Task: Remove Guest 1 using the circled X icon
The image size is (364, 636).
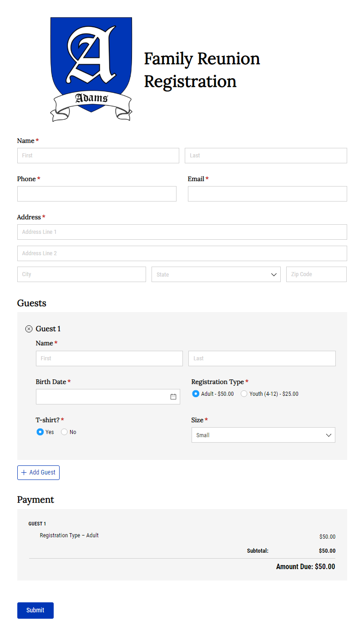Action: (29, 328)
